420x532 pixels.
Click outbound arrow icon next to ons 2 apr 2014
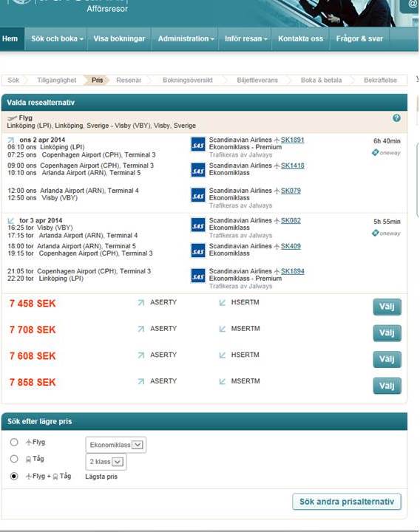click(x=11, y=140)
